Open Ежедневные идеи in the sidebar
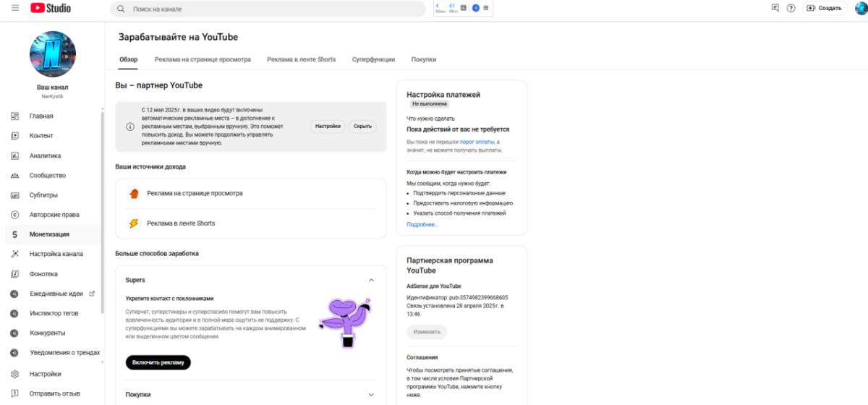 click(52, 294)
